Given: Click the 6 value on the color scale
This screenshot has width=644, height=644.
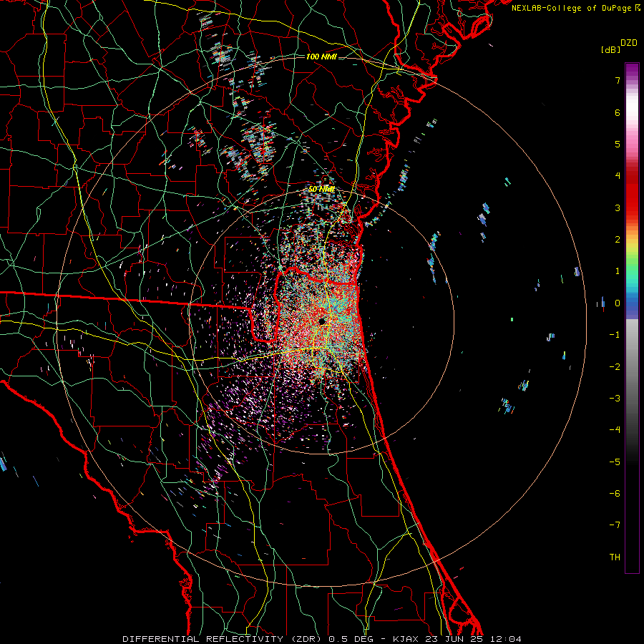Looking at the screenshot, I should coord(618,112).
